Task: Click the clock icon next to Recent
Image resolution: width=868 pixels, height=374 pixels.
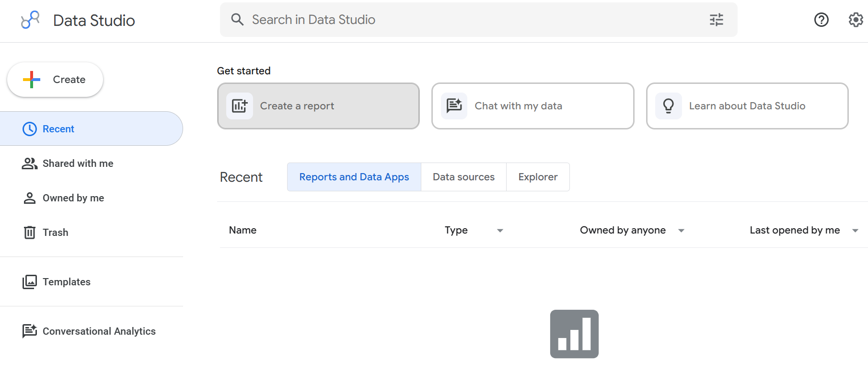Action: coord(30,129)
